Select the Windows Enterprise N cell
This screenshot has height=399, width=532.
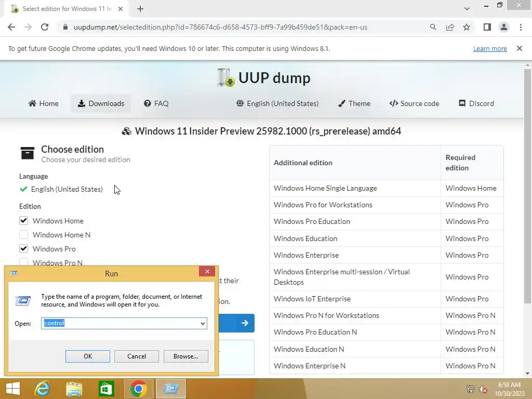355,366
